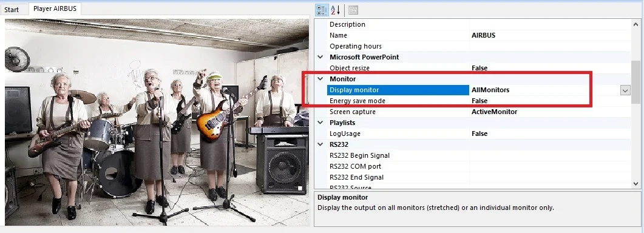Image resolution: width=644 pixels, height=233 pixels.
Task: Click the LogUsage False value
Action: [480, 133]
